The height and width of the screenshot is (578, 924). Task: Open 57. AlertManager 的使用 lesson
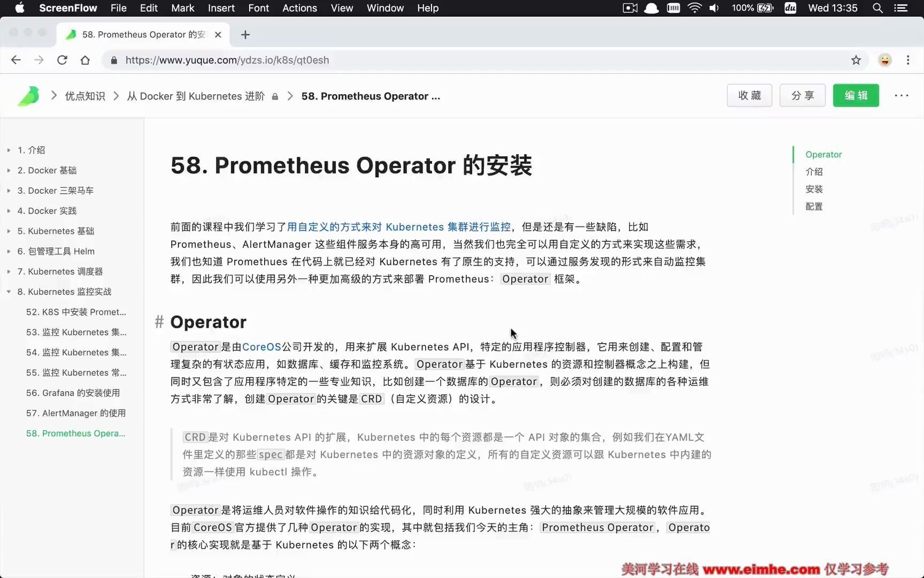(76, 413)
